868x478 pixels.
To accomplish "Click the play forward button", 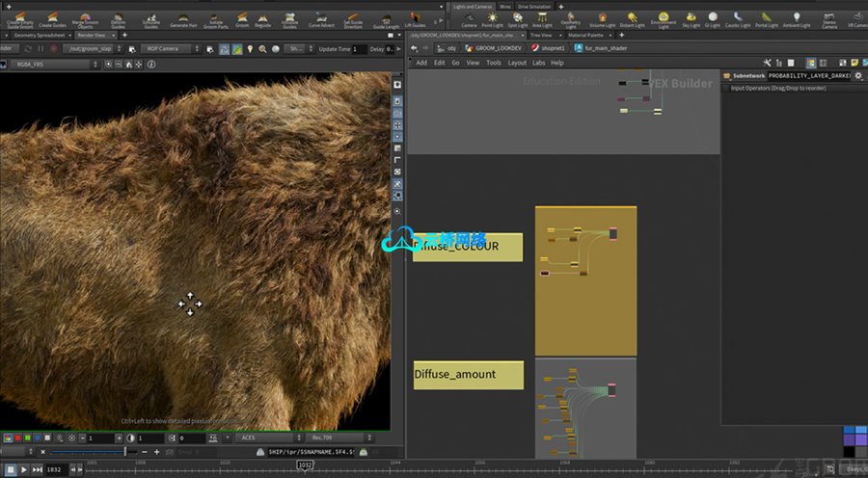I will [24, 469].
